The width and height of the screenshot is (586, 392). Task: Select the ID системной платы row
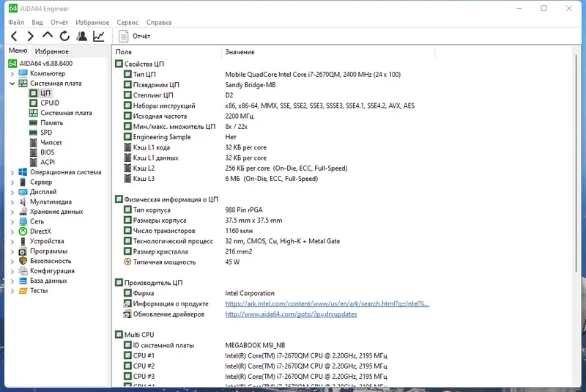point(204,345)
